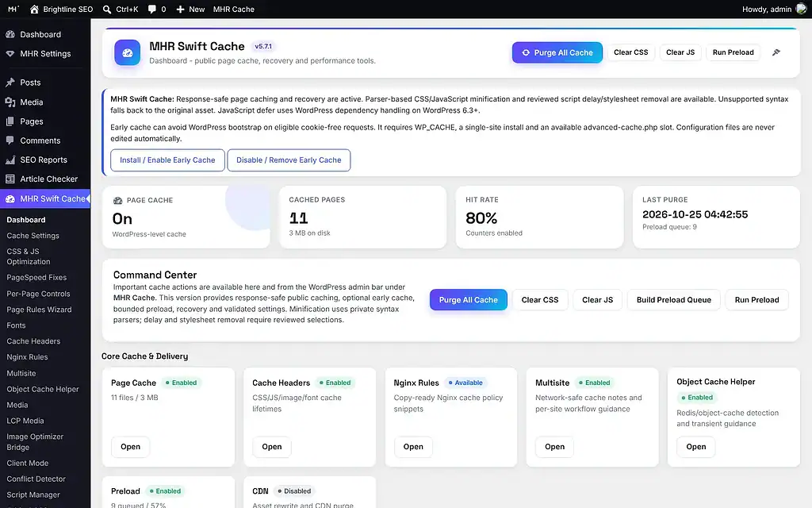Image resolution: width=812 pixels, height=508 pixels.
Task: Click Run Preload in the header
Action: click(x=733, y=52)
